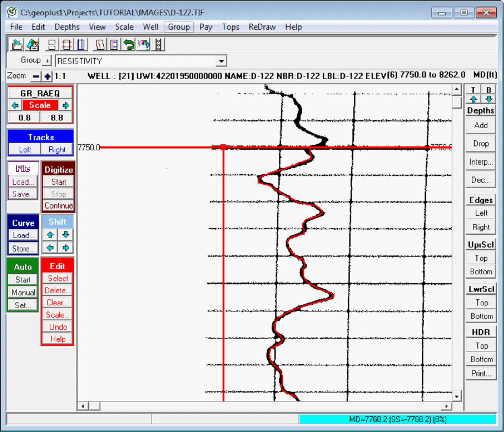Viewport: 504px width, 432px height.
Task: Open the RESISTIVITY group dropdown
Action: click(221, 61)
